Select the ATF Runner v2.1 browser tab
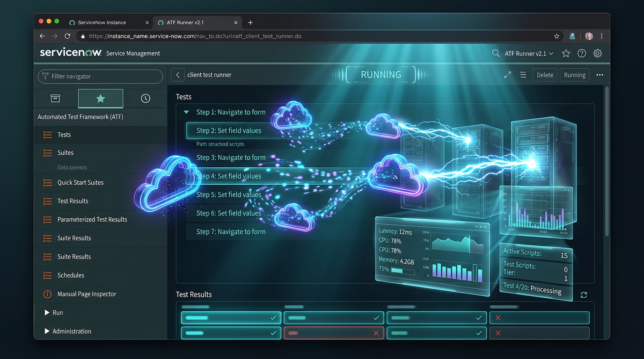Viewport: 644px width, 359px height. point(197,22)
